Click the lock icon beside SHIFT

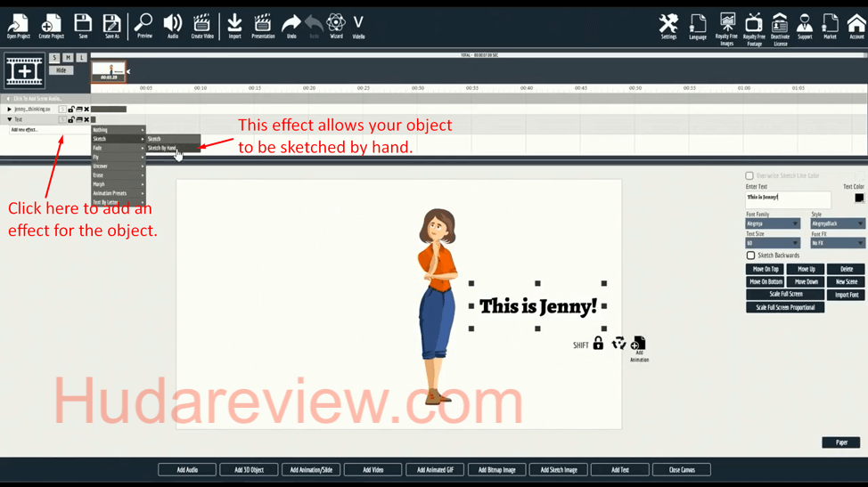598,344
